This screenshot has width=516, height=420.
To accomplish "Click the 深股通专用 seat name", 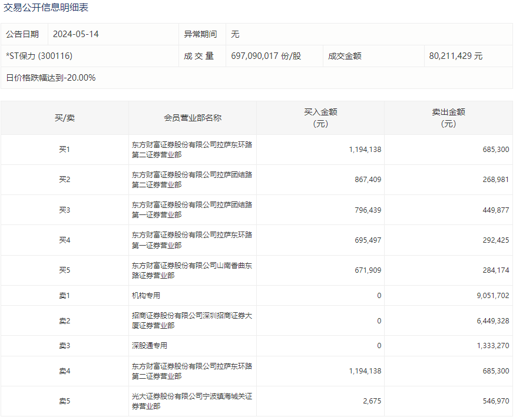I will click(150, 346).
